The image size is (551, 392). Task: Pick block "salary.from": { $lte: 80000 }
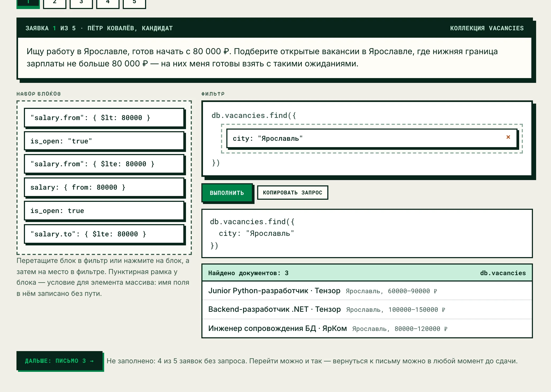point(104,164)
